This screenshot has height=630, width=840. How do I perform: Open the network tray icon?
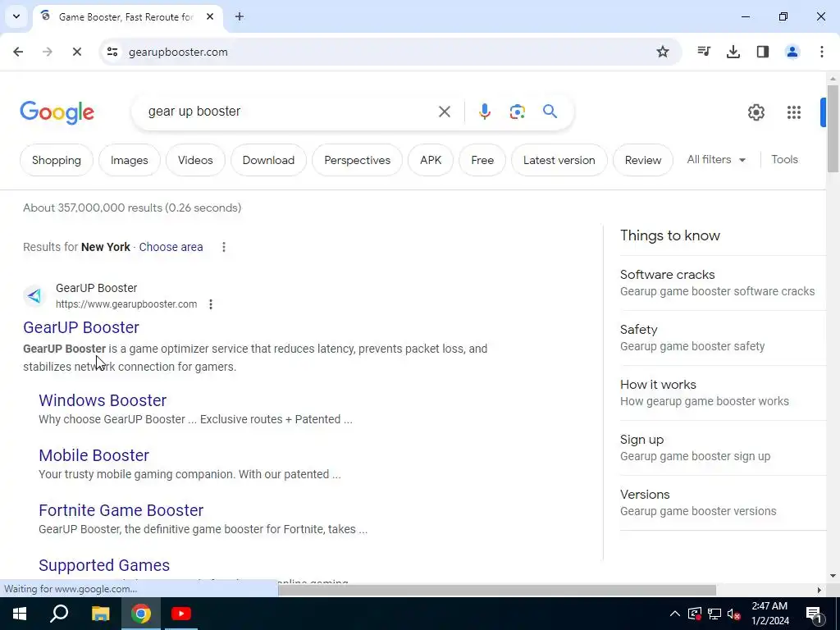(x=714, y=614)
